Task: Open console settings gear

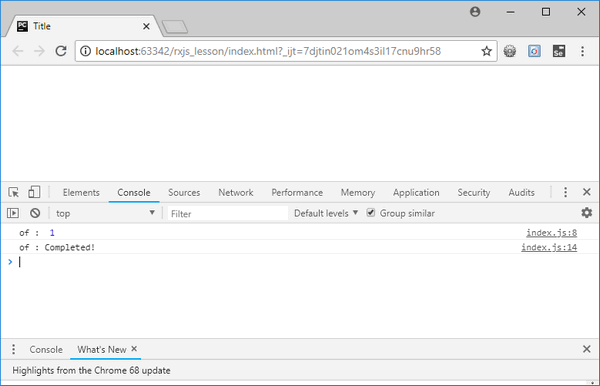Action: pyautogui.click(x=587, y=213)
